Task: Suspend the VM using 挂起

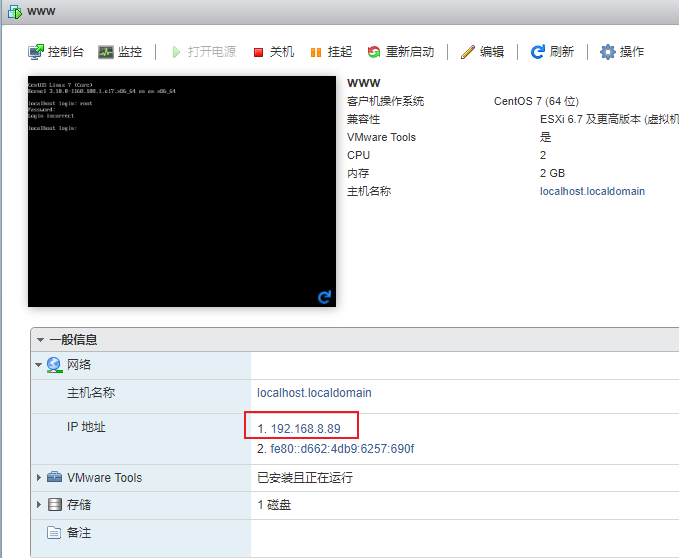Action: 331,52
